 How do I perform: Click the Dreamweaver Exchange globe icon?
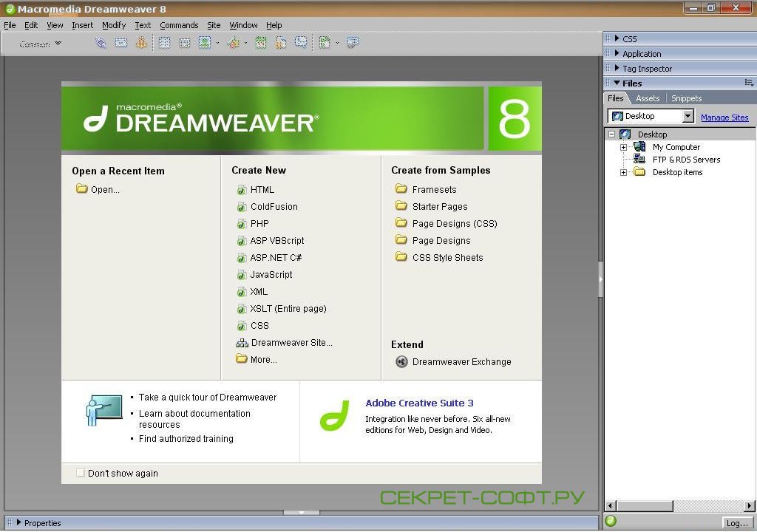tap(401, 361)
